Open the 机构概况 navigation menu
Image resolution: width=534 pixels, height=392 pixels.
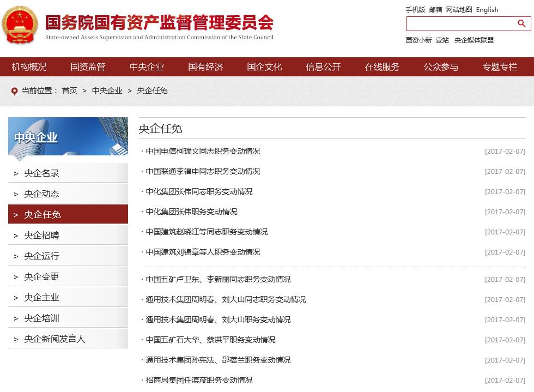pyautogui.click(x=29, y=67)
